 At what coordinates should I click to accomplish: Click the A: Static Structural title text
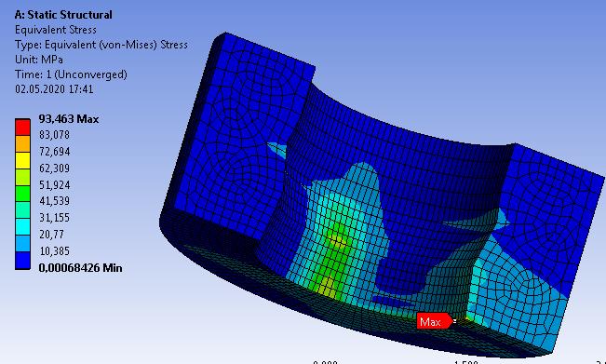coord(63,15)
